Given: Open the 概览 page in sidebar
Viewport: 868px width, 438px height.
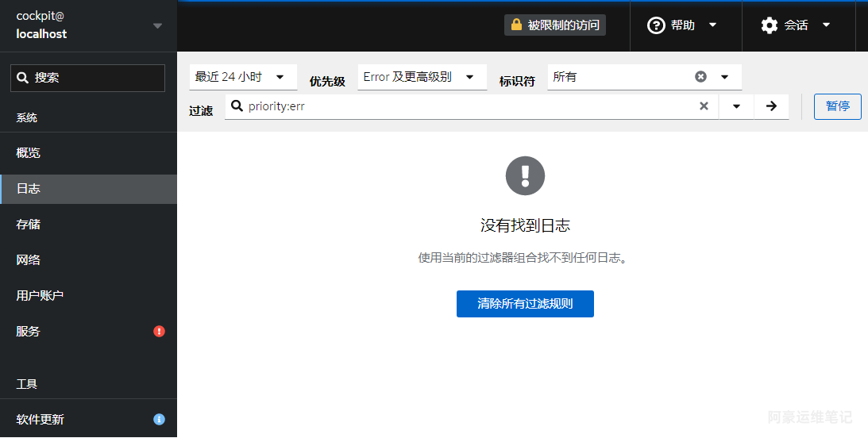Looking at the screenshot, I should point(29,153).
